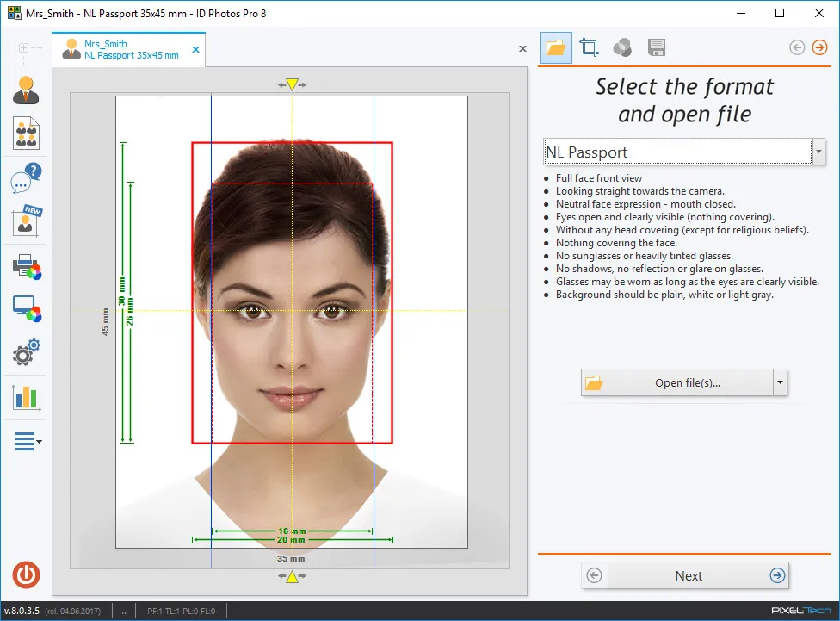Click the forward arrow navigation icon
The height and width of the screenshot is (621, 840).
(819, 47)
